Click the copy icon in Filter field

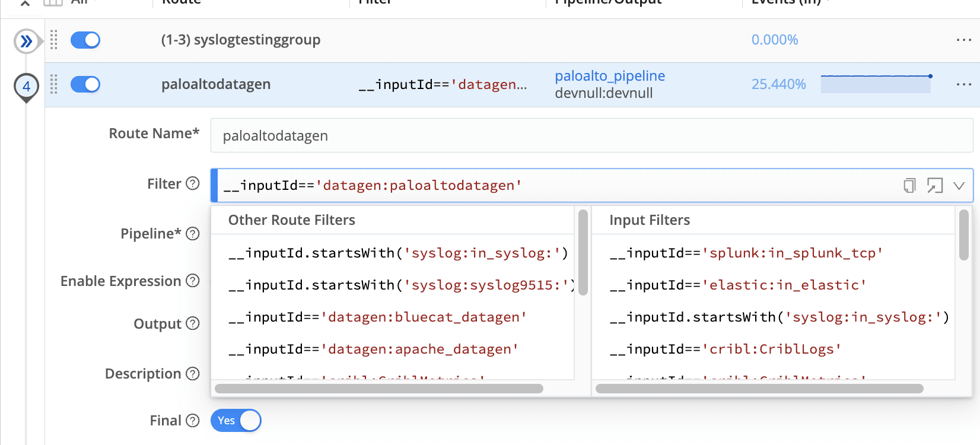pyautogui.click(x=909, y=186)
